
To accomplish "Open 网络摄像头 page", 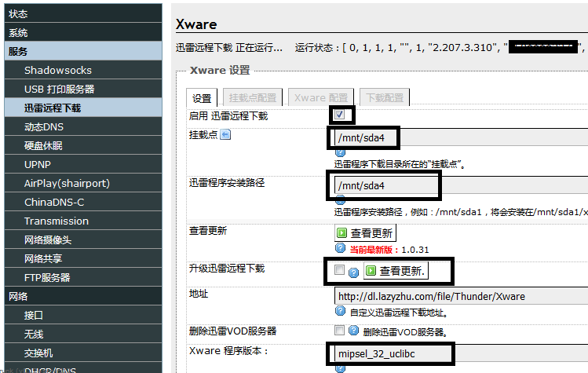I will pyautogui.click(x=83, y=240).
